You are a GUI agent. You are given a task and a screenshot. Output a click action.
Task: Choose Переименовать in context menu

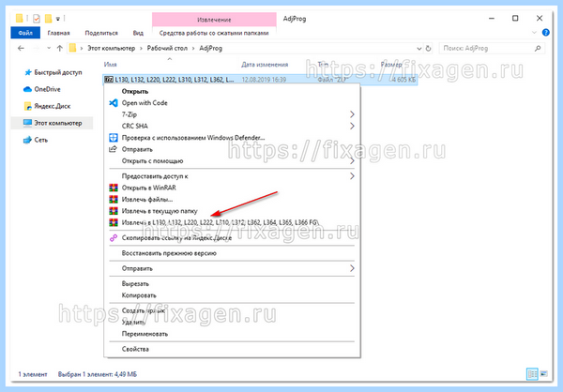[x=145, y=334]
